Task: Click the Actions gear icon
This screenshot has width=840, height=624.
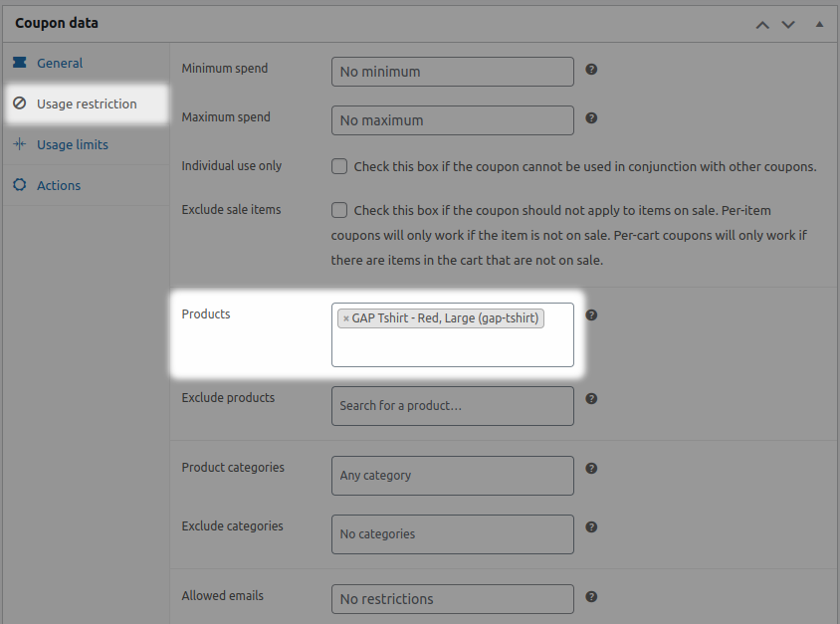Action: point(20,185)
